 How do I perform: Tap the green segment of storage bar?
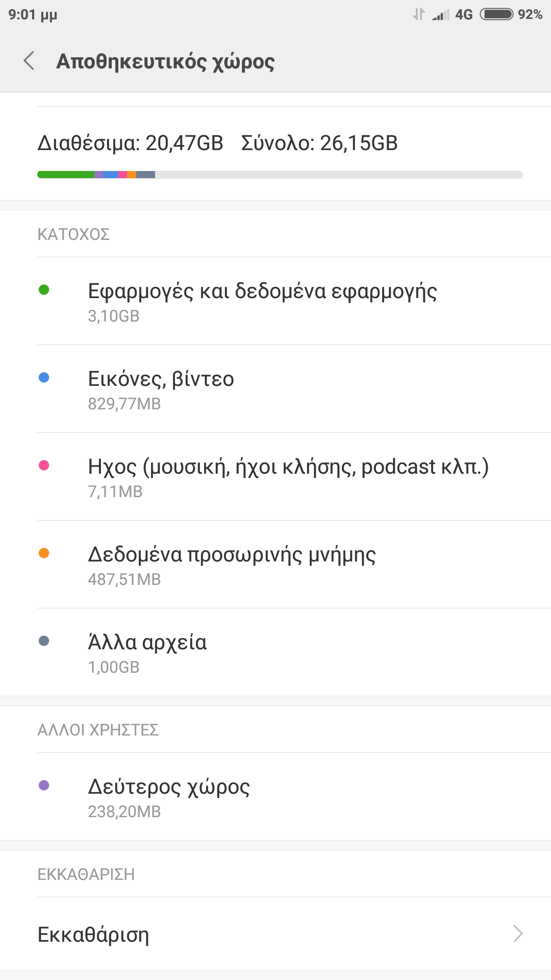tap(66, 175)
